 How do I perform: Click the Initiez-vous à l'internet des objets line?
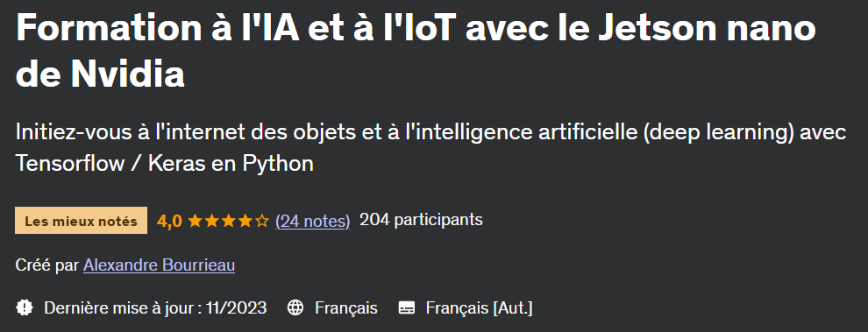430,133
